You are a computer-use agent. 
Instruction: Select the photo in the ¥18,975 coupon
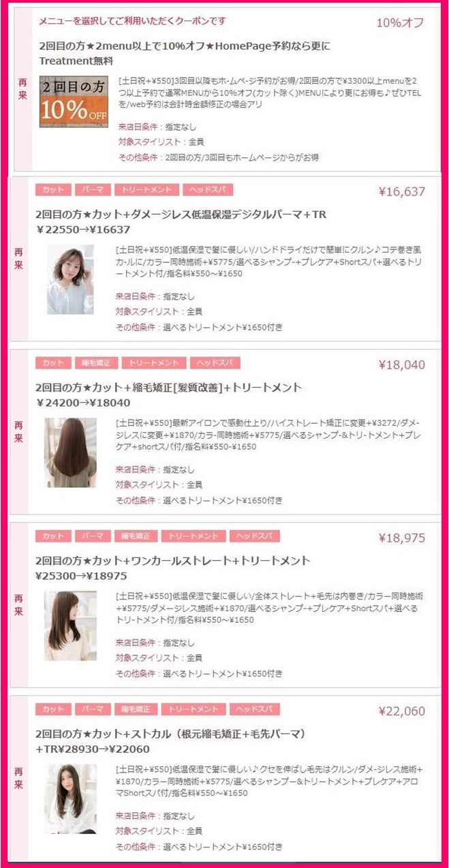pos(70,625)
